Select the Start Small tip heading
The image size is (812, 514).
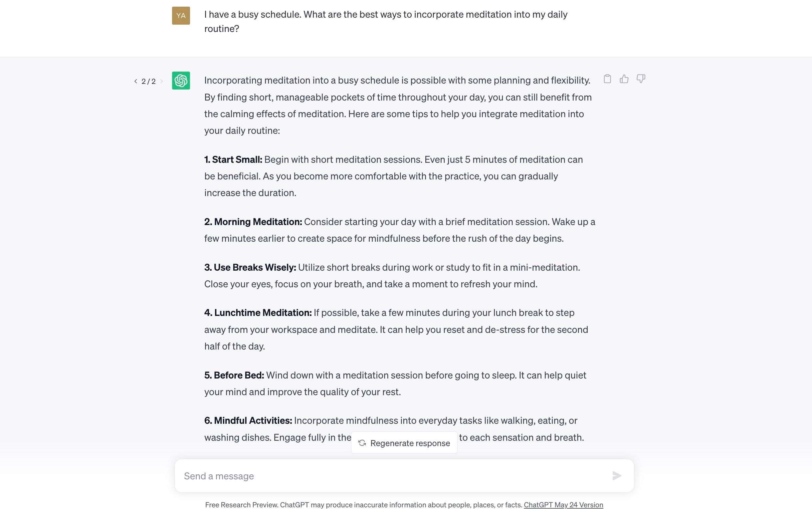[x=233, y=159]
